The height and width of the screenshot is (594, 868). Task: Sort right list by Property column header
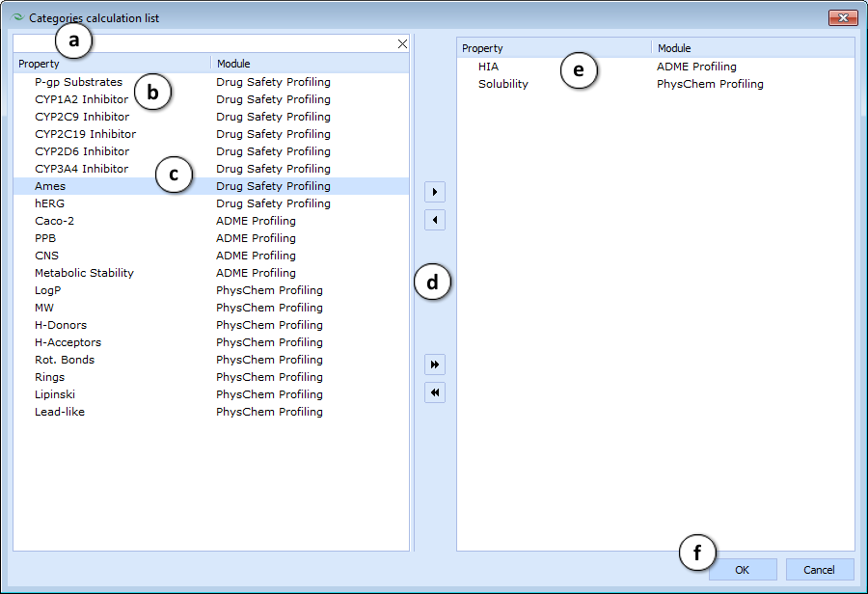(x=555, y=48)
